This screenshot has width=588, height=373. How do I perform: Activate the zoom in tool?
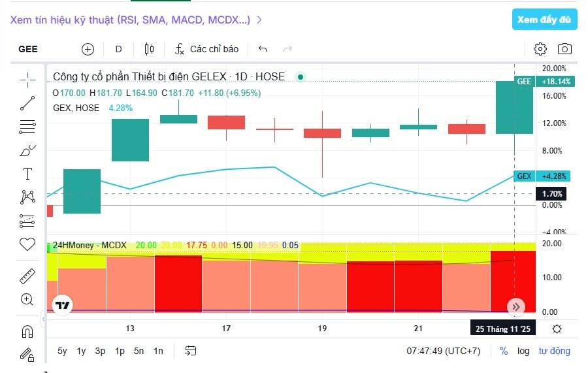27,299
